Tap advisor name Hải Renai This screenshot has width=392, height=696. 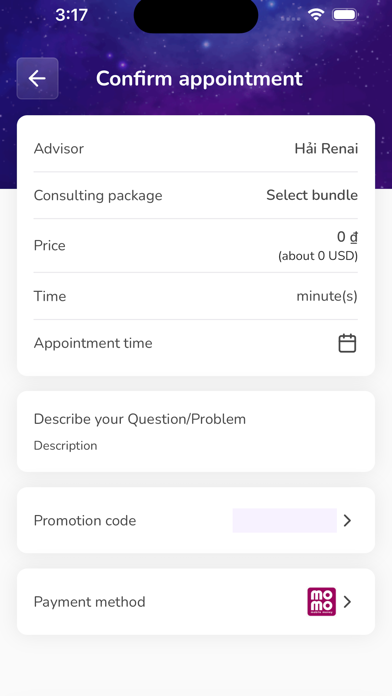(x=326, y=148)
